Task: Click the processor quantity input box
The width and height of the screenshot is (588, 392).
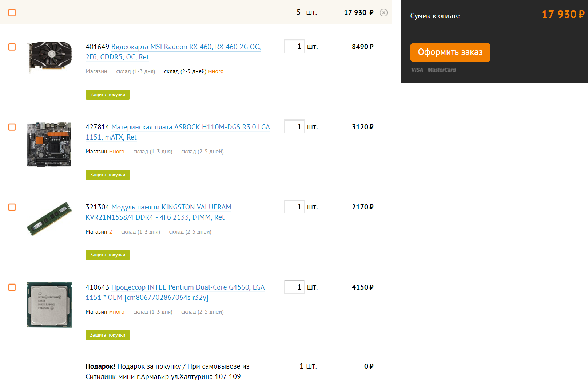Action: pos(294,287)
